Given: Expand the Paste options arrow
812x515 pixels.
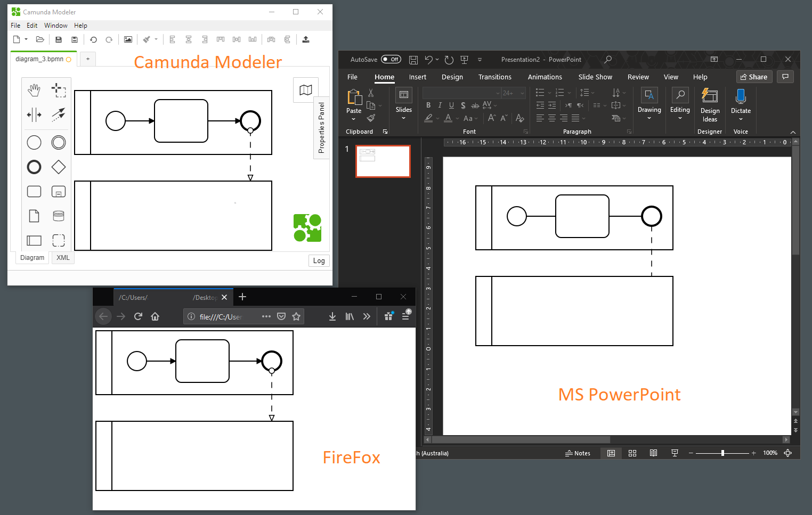Looking at the screenshot, I should point(354,119).
